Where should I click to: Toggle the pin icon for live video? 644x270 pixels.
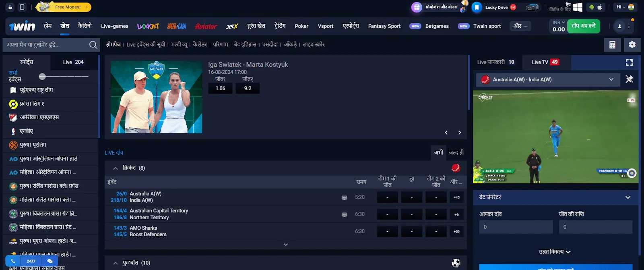pos(630,79)
